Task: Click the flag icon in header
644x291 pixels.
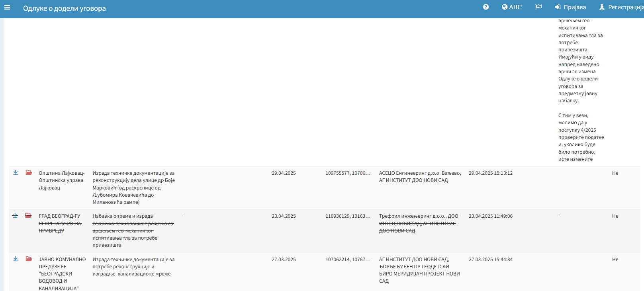Action: click(538, 7)
